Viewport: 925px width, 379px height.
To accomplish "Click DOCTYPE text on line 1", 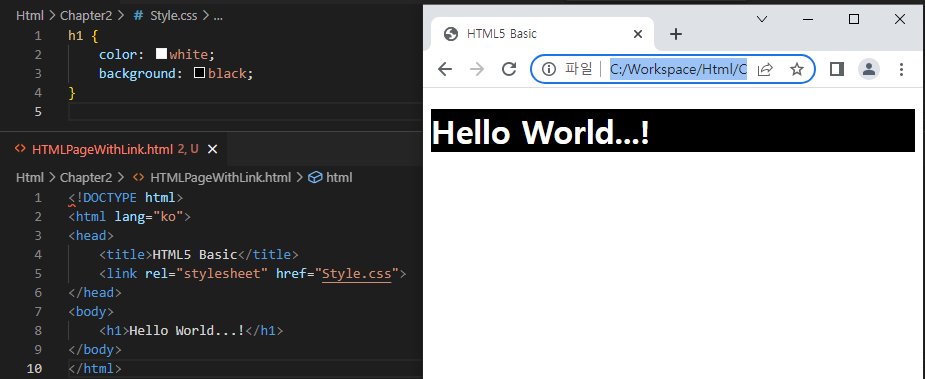I will [x=110, y=198].
